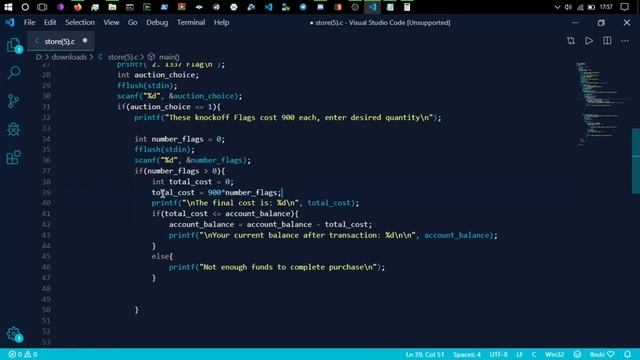Click line number 39 in the gutter
The height and width of the screenshot is (360, 640).
pos(46,192)
